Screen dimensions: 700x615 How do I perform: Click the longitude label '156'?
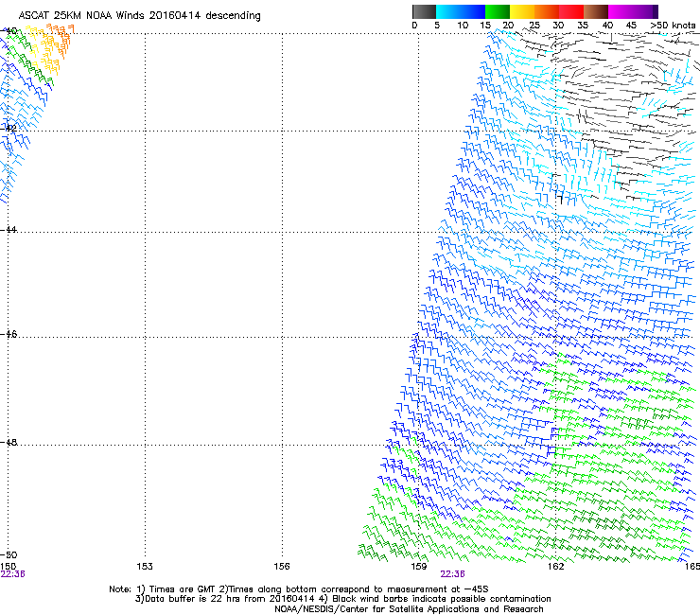[282, 567]
